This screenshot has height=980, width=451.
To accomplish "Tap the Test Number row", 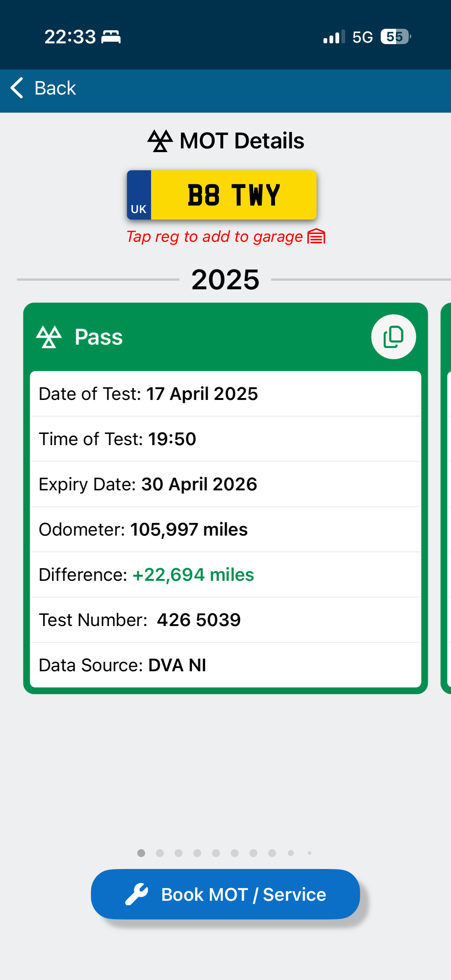I will click(225, 620).
